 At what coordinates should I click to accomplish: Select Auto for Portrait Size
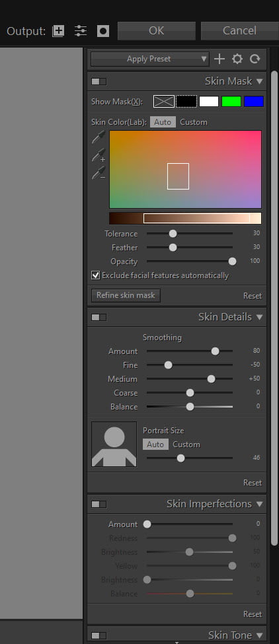[x=155, y=445]
